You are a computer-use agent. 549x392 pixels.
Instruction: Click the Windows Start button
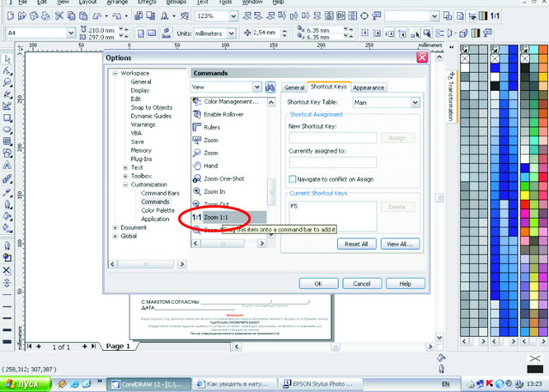coord(25,384)
